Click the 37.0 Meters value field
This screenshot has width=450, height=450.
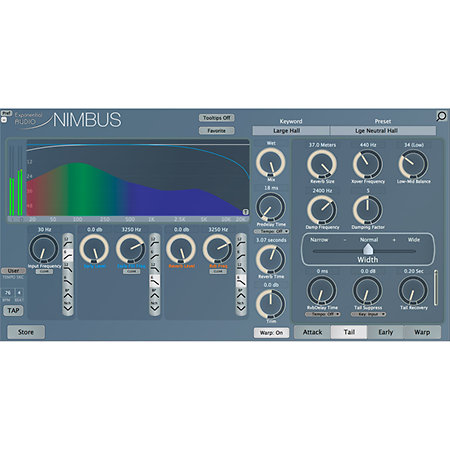(322, 145)
